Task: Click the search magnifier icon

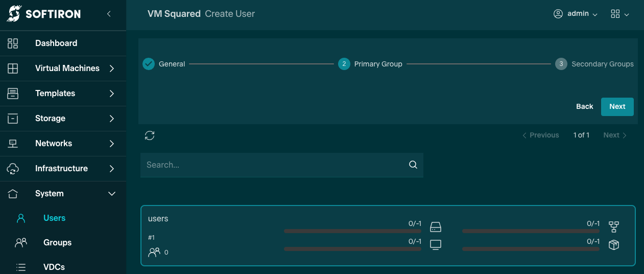Action: click(x=413, y=165)
